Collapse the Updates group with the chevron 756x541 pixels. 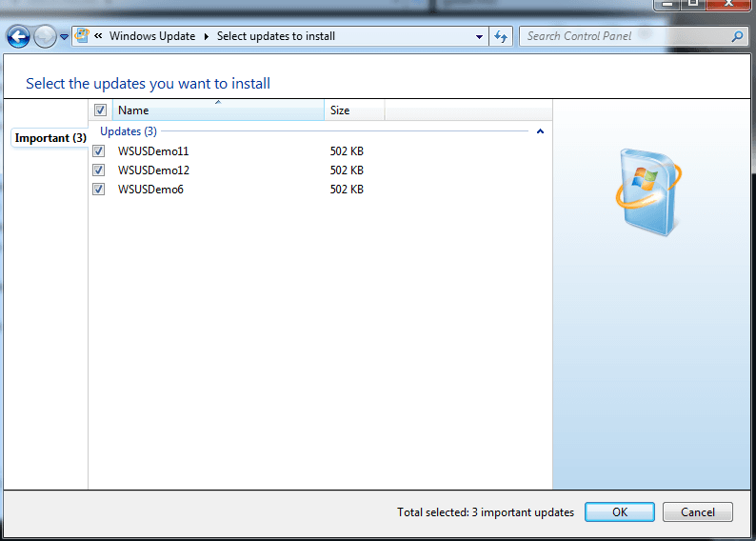point(540,131)
